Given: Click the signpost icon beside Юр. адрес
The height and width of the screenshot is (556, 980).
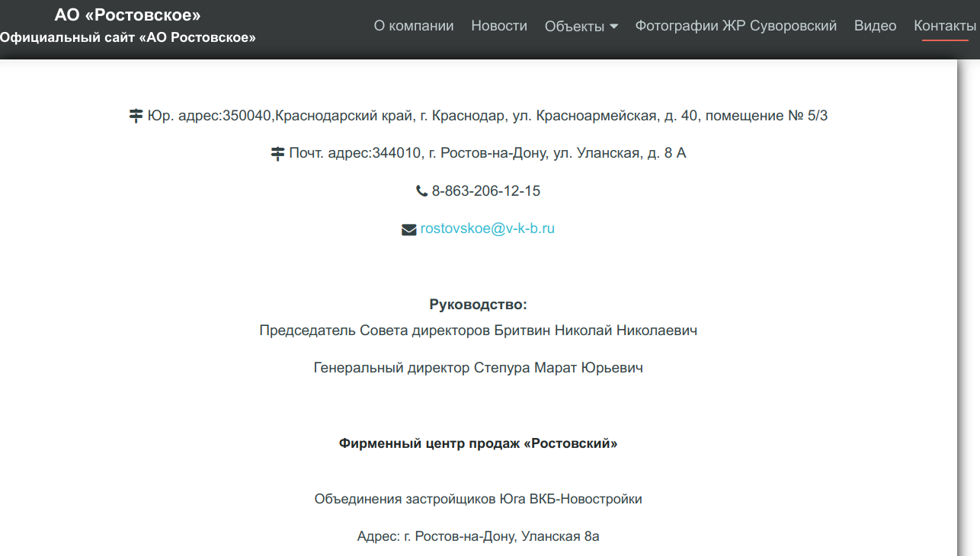Looking at the screenshot, I should coord(136,116).
